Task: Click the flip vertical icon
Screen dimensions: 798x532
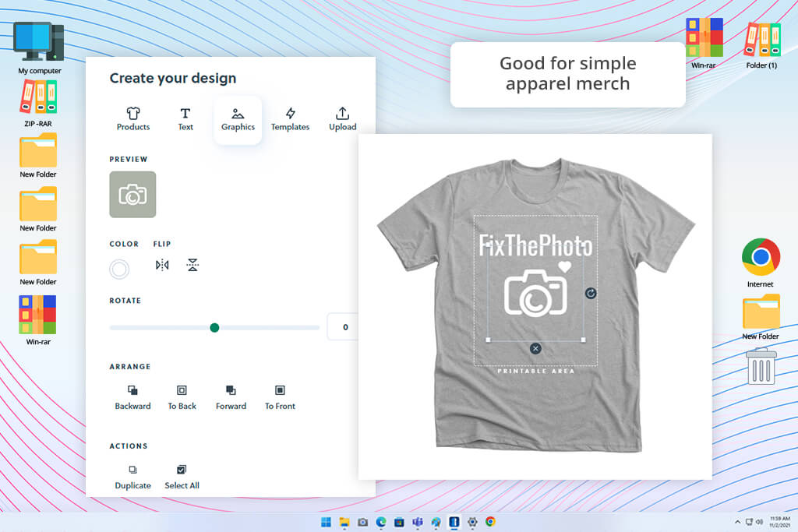Action: tap(192, 265)
